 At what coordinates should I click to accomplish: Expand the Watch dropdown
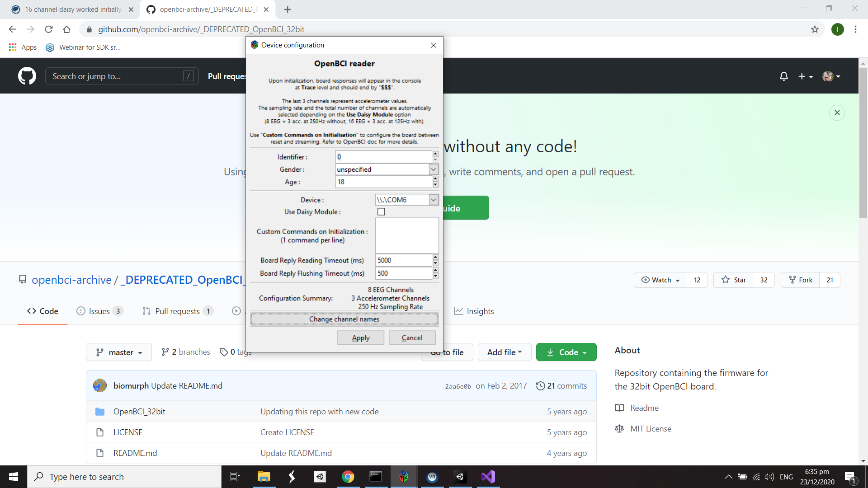click(x=660, y=280)
